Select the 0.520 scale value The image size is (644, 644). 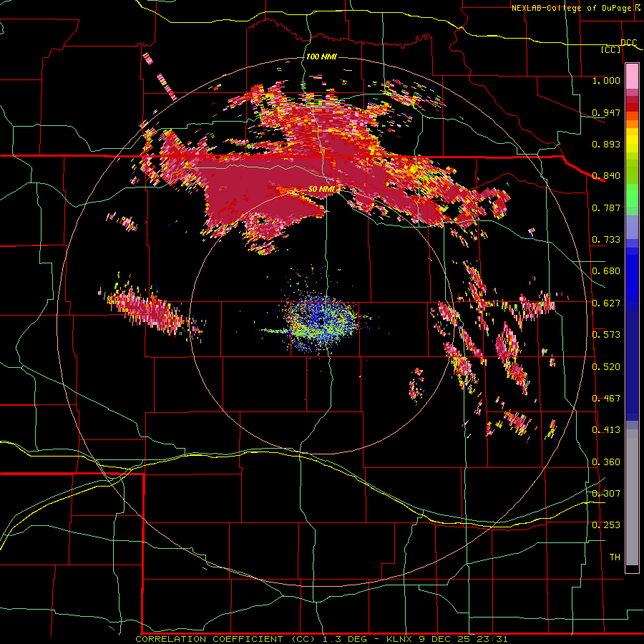point(606,366)
